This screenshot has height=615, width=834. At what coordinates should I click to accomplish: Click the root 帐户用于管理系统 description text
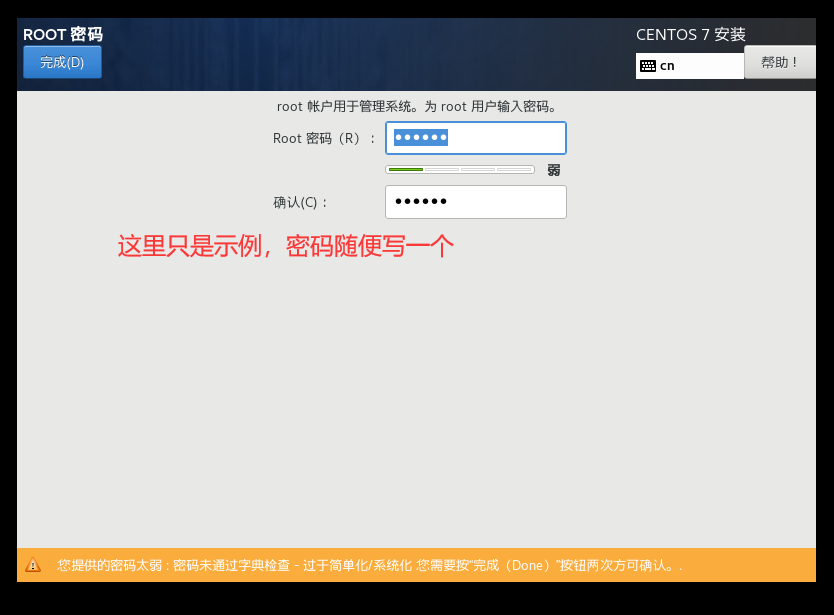(x=416, y=106)
